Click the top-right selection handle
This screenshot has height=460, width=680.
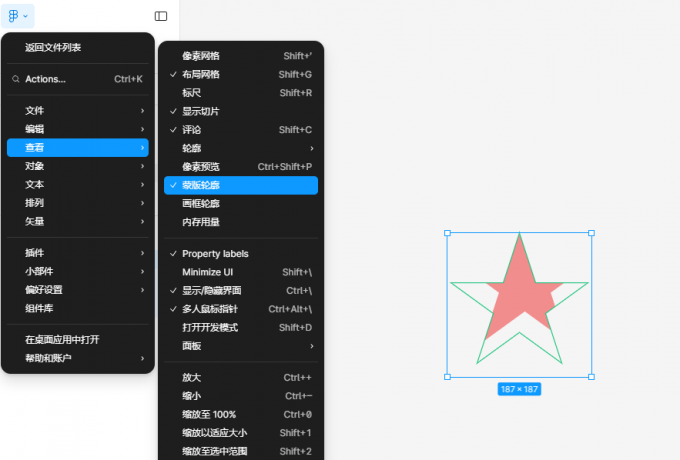591,233
